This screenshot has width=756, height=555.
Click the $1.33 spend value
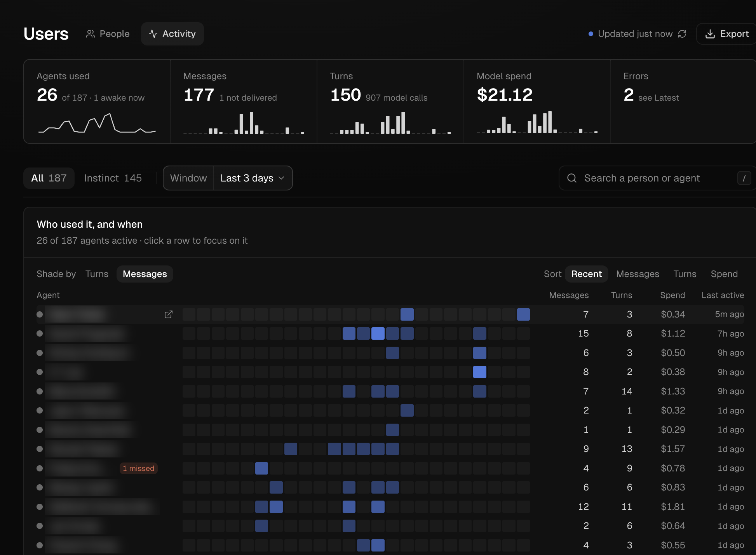point(673,391)
